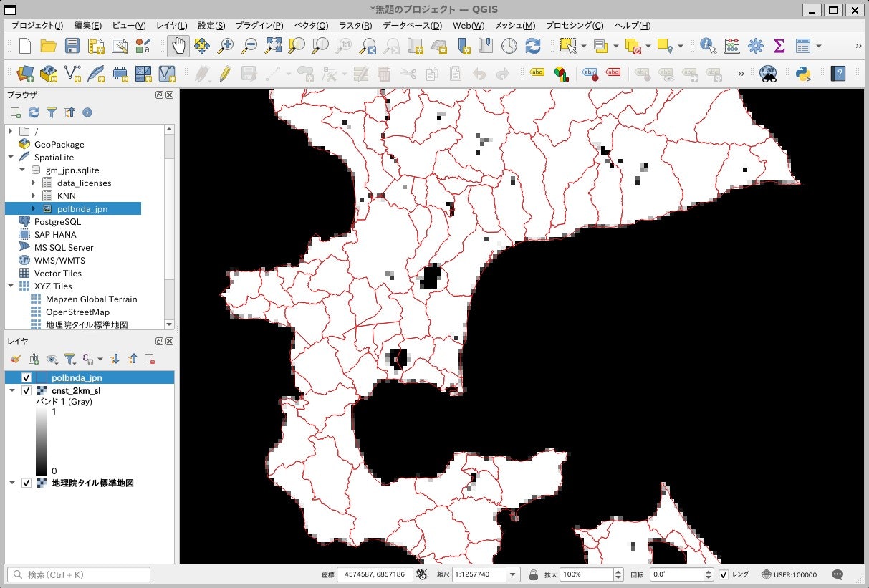The image size is (869, 588).
Task: Open the Processing Toolbox
Action: click(755, 45)
